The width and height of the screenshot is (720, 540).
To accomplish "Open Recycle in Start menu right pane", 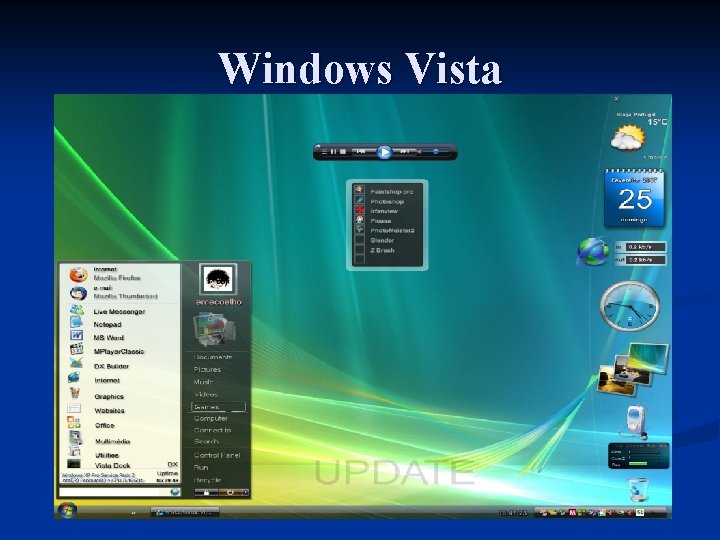I will 207,480.
